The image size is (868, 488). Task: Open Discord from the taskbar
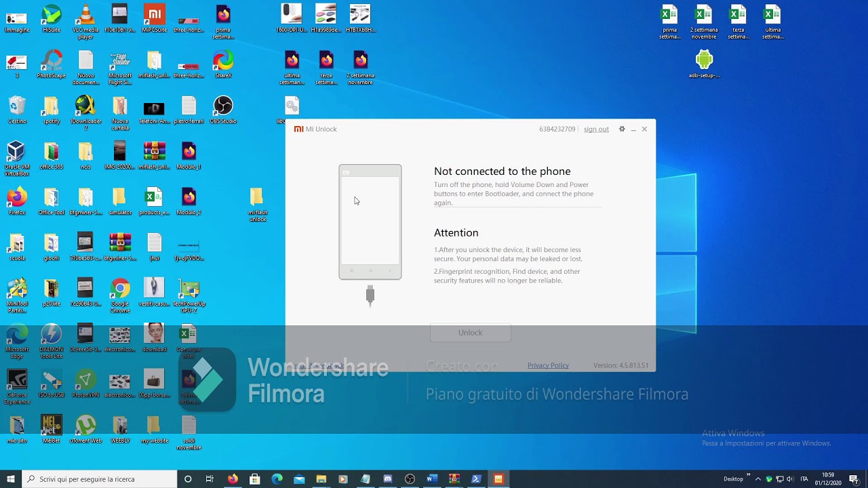point(388,479)
